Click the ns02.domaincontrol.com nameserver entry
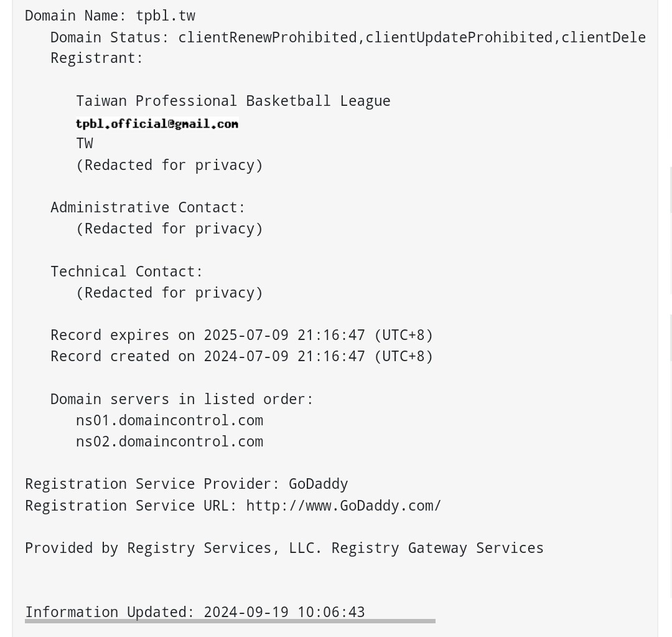Screen dimensions: 672x637 (x=169, y=441)
